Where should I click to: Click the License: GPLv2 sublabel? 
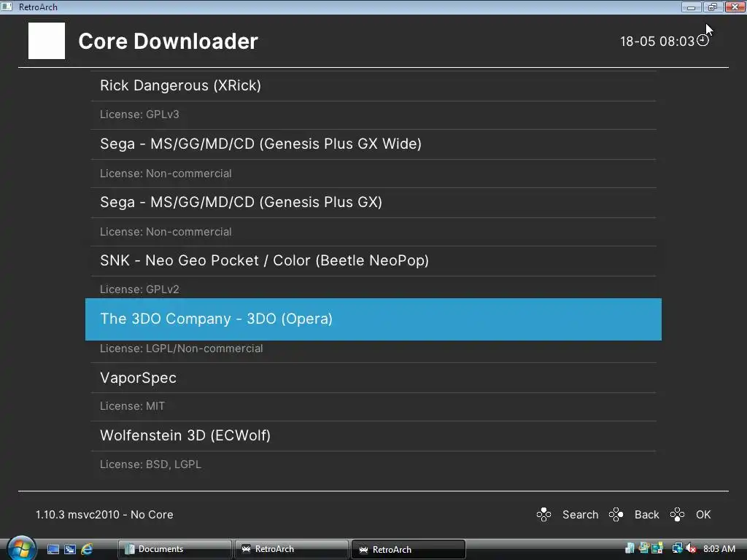click(x=139, y=289)
